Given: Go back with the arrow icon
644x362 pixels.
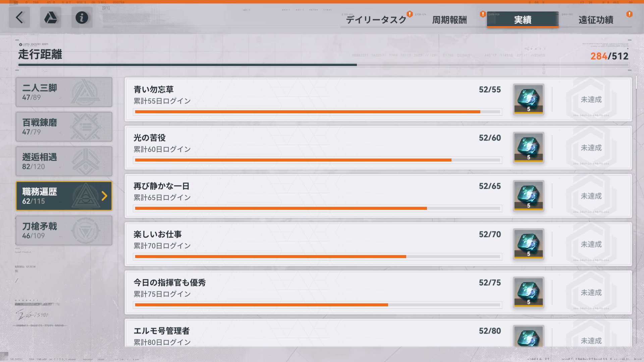Looking at the screenshot, I should point(19,17).
